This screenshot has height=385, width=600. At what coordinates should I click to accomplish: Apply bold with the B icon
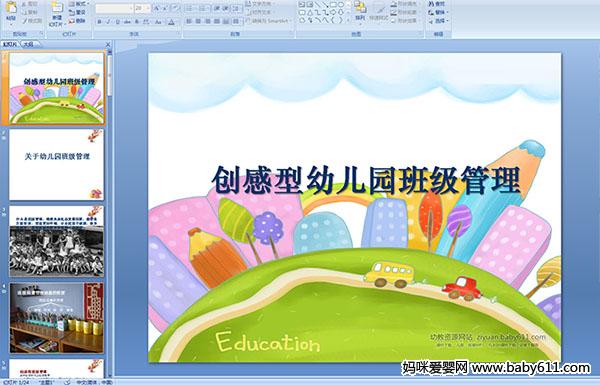99,22
